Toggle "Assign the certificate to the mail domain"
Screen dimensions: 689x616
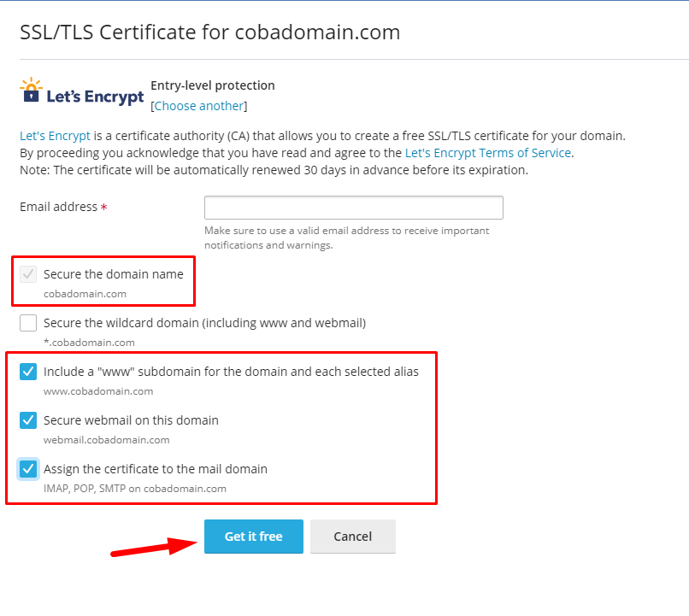[29, 468]
